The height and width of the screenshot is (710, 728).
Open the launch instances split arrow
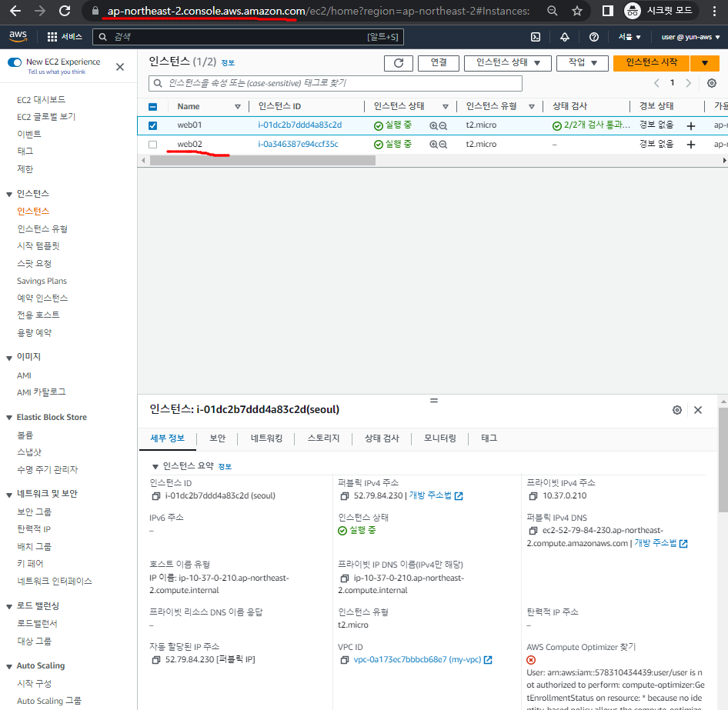click(704, 62)
